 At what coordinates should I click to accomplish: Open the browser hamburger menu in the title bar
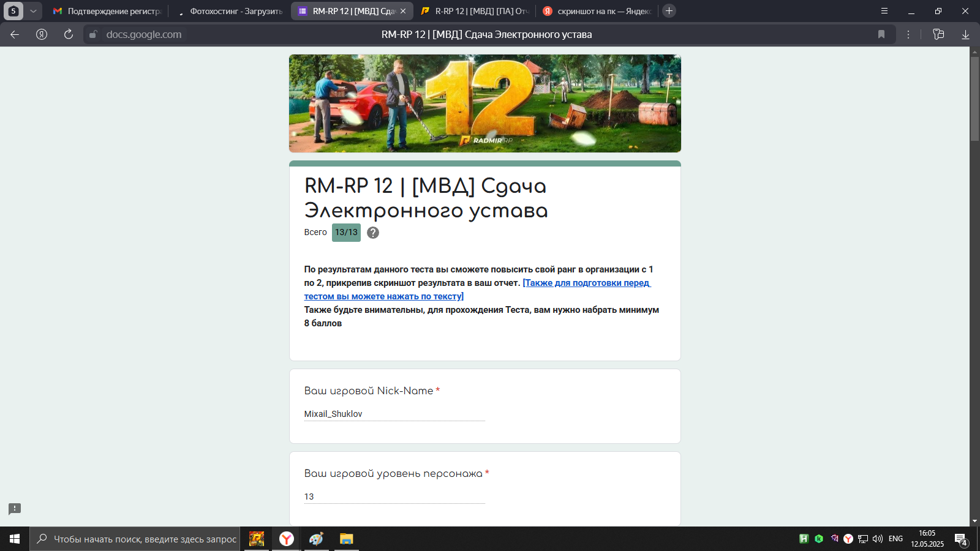[x=884, y=11]
